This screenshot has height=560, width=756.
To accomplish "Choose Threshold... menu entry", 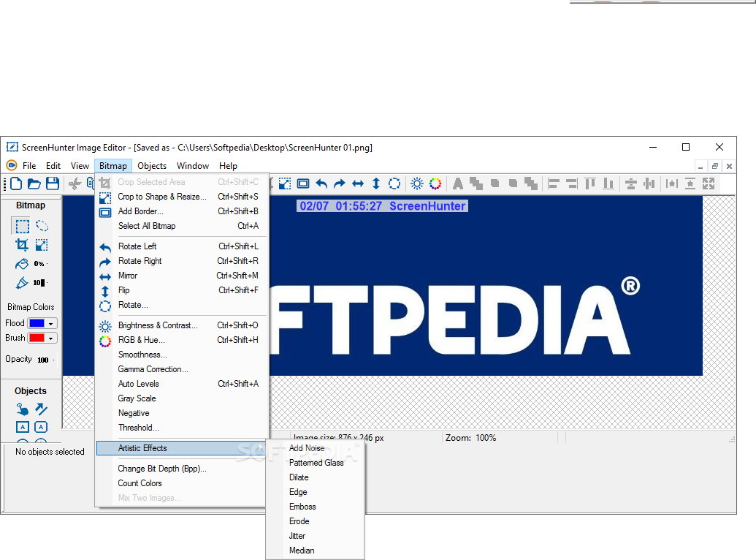I will click(183, 428).
